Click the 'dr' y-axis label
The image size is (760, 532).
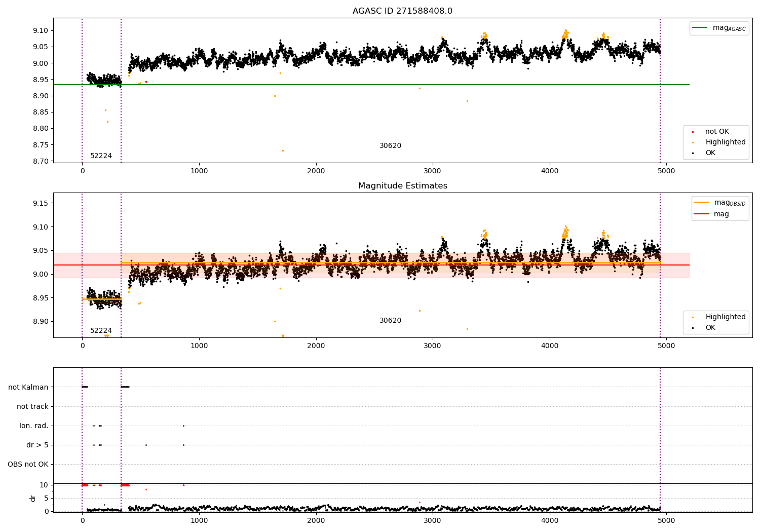pyautogui.click(x=33, y=498)
